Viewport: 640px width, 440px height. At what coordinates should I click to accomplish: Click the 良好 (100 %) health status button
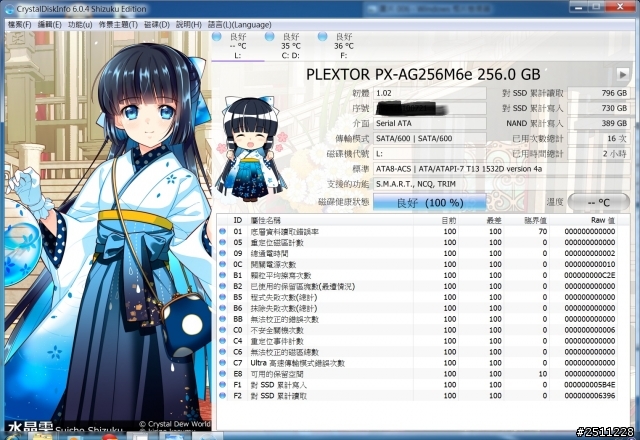[x=430, y=203]
